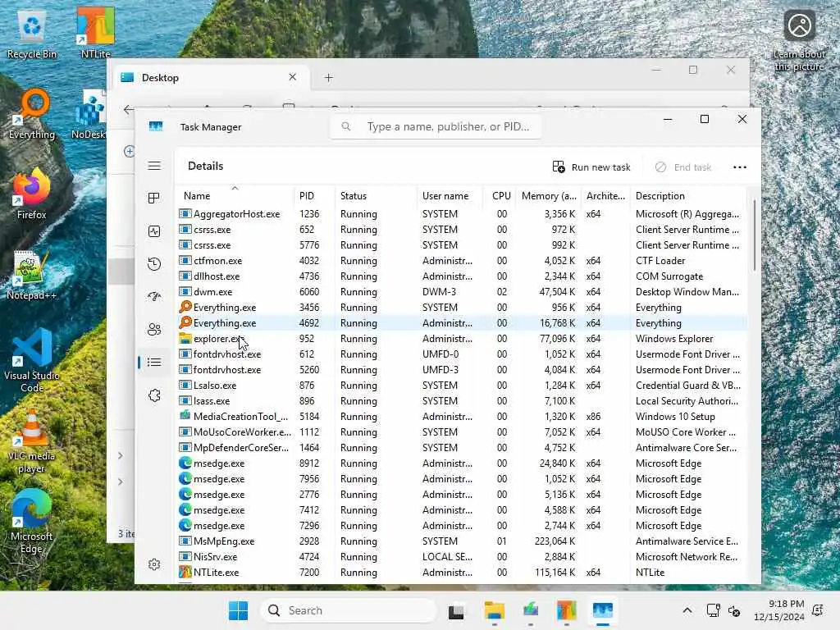Select msedge.exe with PID 8912
The width and height of the screenshot is (840, 630).
click(461, 463)
